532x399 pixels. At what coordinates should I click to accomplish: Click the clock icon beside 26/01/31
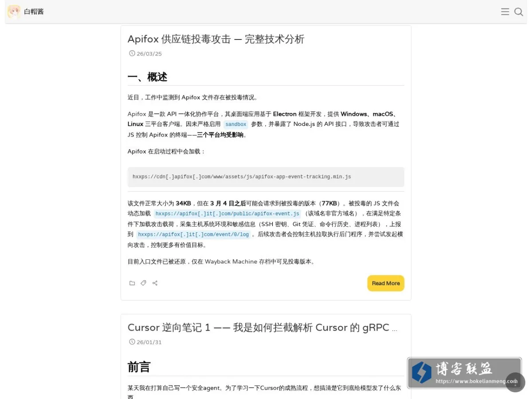(x=132, y=342)
